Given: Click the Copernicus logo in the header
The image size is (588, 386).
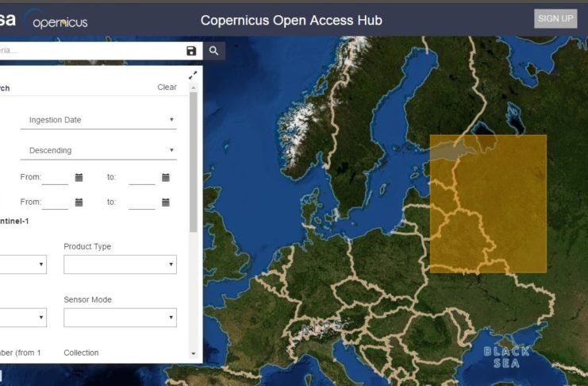Looking at the screenshot, I should click(x=60, y=21).
